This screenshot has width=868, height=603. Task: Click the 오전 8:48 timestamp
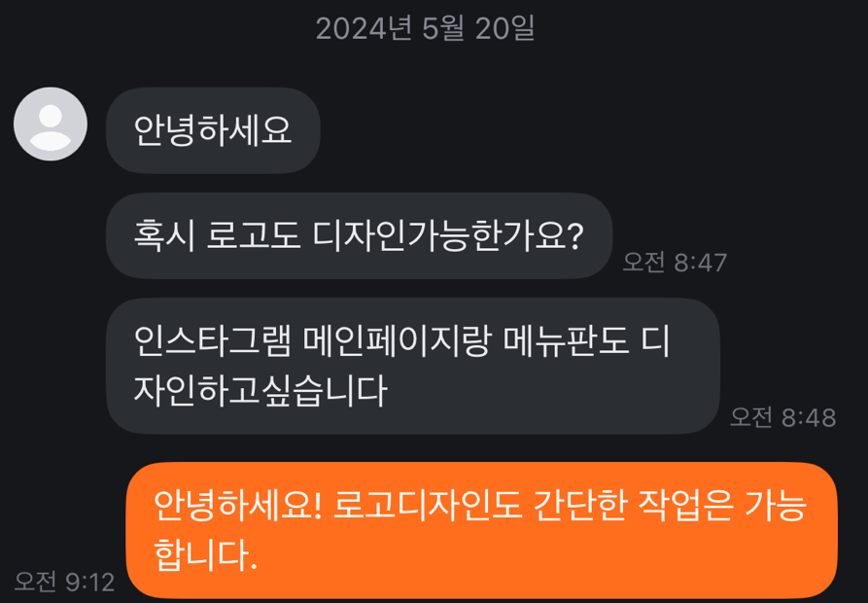coord(782,417)
